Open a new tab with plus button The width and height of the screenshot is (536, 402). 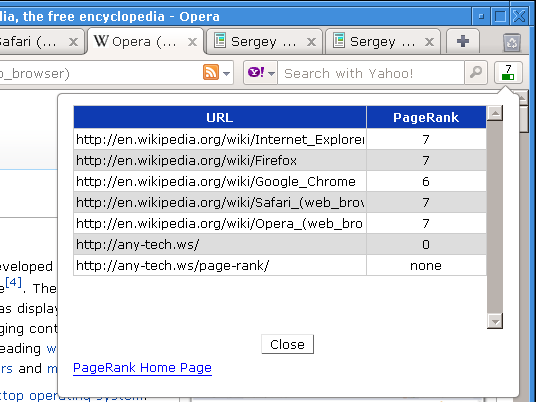463,41
